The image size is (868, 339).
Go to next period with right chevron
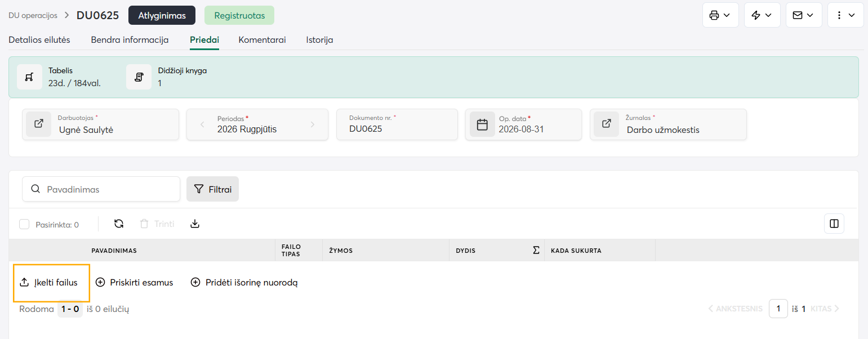click(313, 124)
